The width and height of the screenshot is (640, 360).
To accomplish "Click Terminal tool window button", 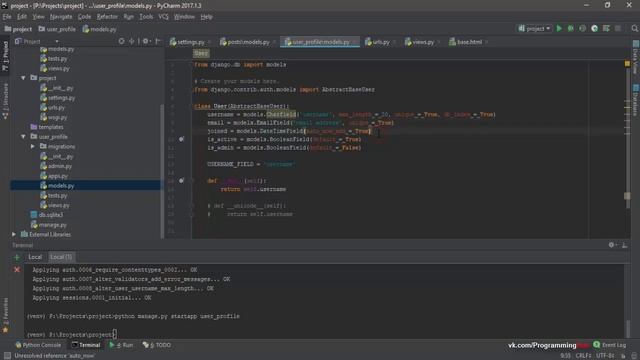I will coord(86,345).
